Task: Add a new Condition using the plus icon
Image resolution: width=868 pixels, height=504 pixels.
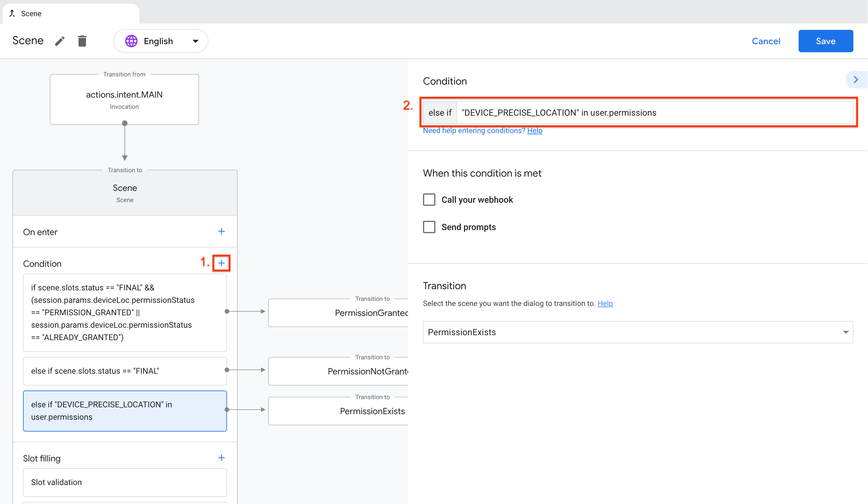Action: point(221,263)
